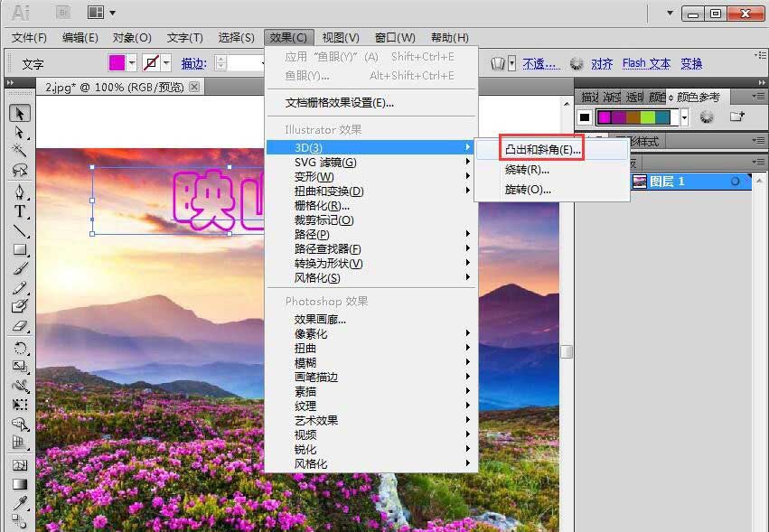Click the new color group folder icon
The width and height of the screenshot is (769, 532).
pos(737,117)
